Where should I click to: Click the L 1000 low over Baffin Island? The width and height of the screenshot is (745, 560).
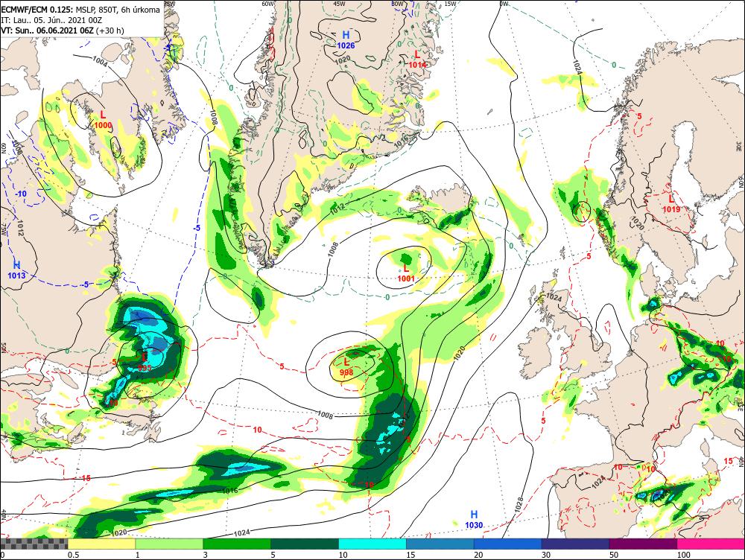(103, 120)
